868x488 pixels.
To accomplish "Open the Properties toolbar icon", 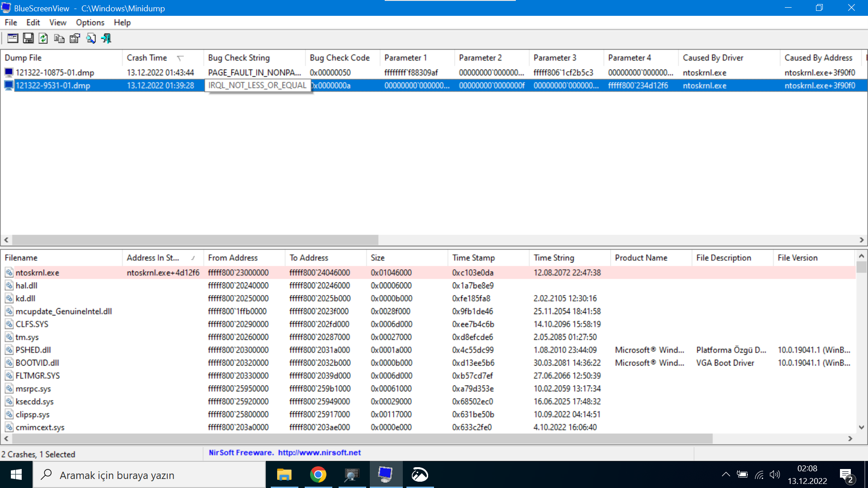I will pyautogui.click(x=75, y=38).
